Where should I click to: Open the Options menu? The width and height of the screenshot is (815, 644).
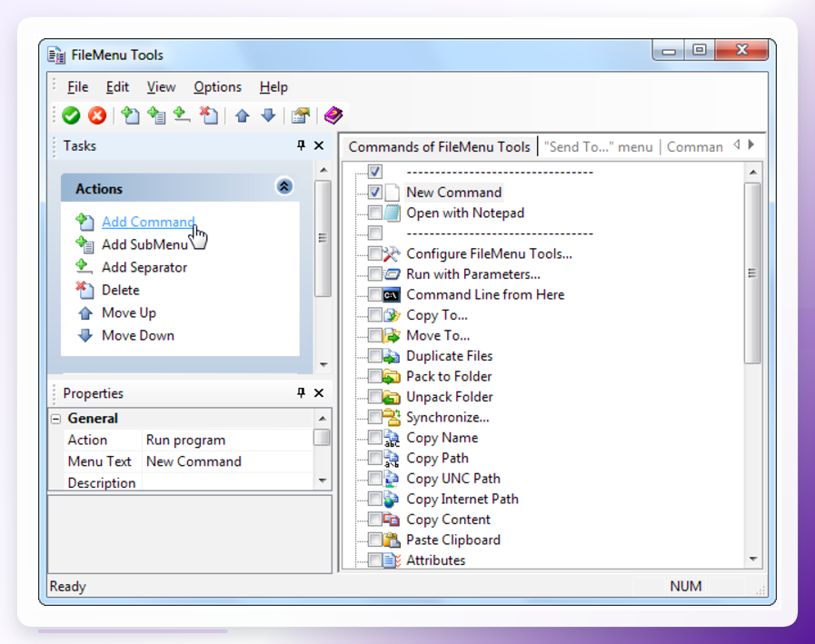[x=218, y=87]
